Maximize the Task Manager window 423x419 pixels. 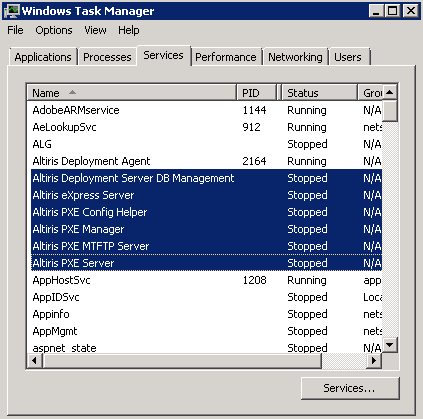(393, 11)
